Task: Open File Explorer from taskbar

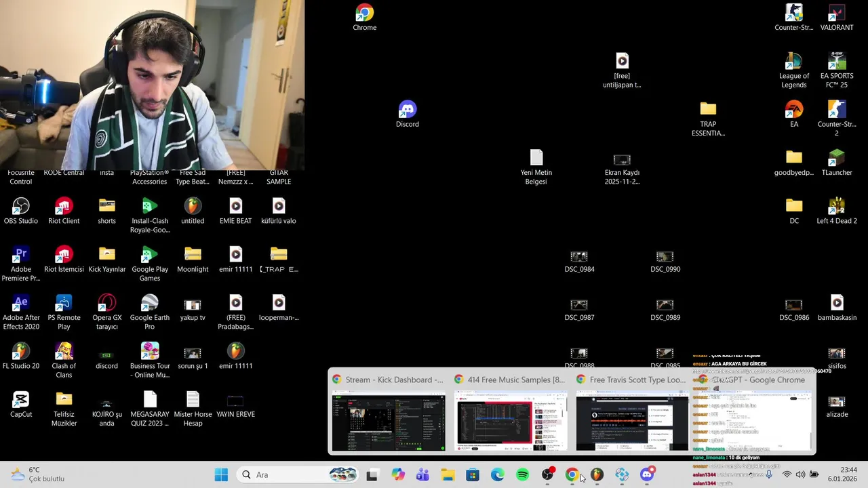Action: click(x=448, y=474)
